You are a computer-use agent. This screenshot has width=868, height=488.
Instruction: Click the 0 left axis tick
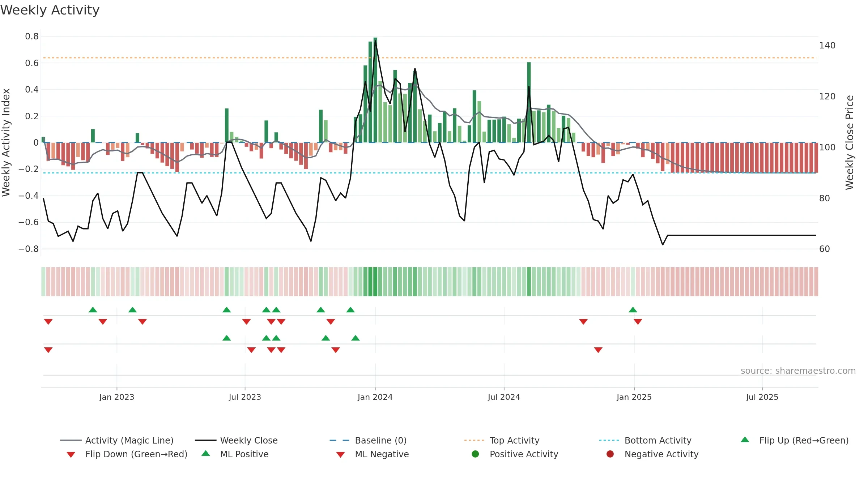[36, 142]
